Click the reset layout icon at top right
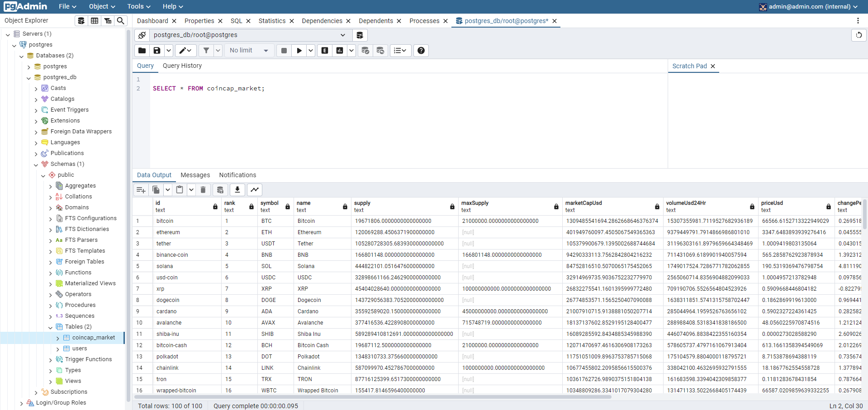The width and height of the screenshot is (868, 410). coord(859,35)
